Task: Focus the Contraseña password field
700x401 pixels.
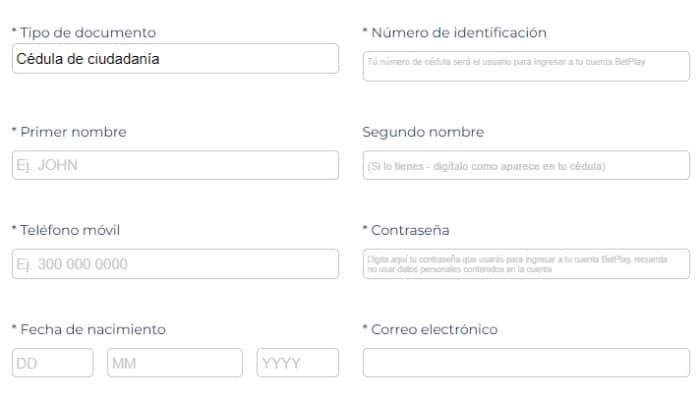Action: pos(526,264)
